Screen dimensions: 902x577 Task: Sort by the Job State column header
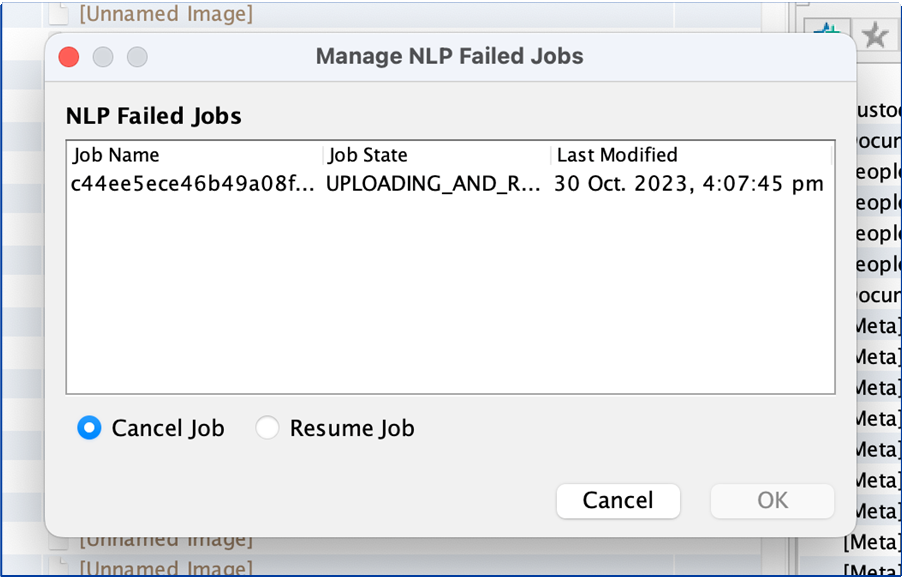pyautogui.click(x=436, y=155)
